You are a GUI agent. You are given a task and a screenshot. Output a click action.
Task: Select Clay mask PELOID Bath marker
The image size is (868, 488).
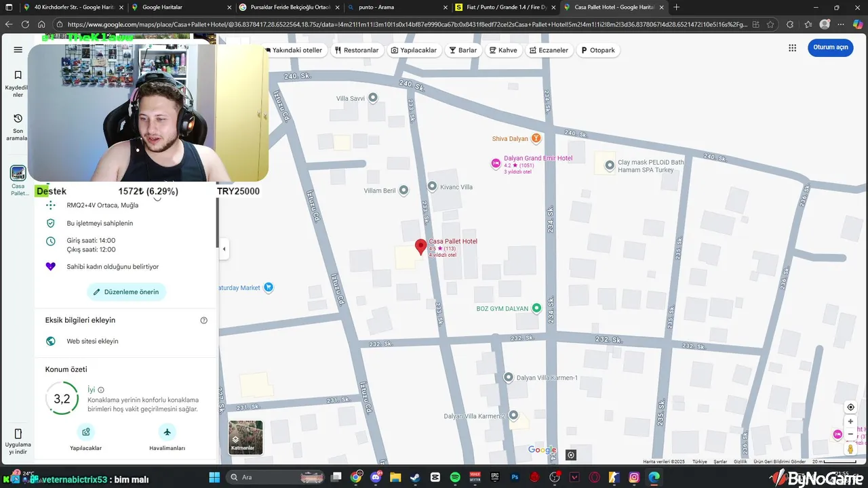click(610, 164)
